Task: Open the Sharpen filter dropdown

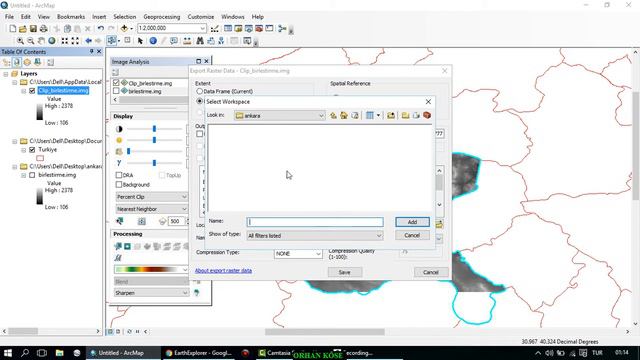Action: pos(184,293)
